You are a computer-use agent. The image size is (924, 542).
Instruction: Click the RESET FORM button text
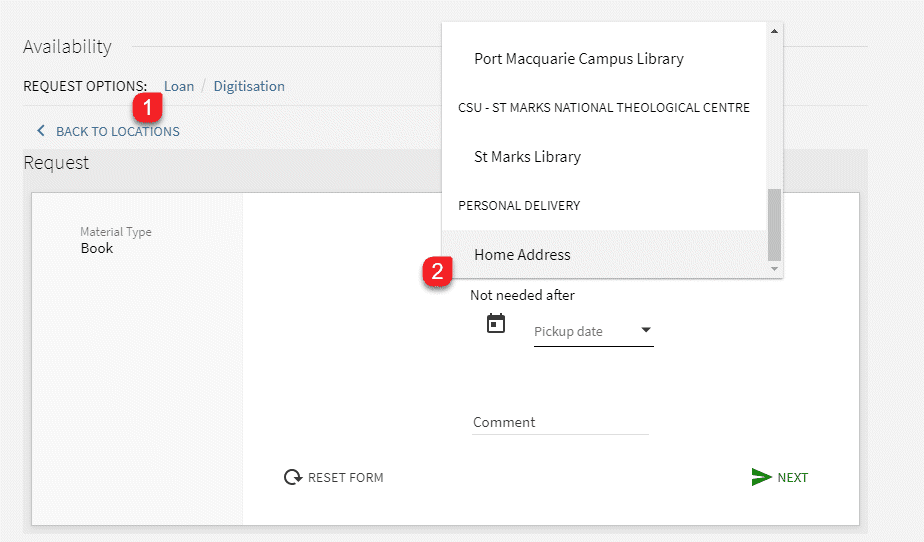[345, 478]
